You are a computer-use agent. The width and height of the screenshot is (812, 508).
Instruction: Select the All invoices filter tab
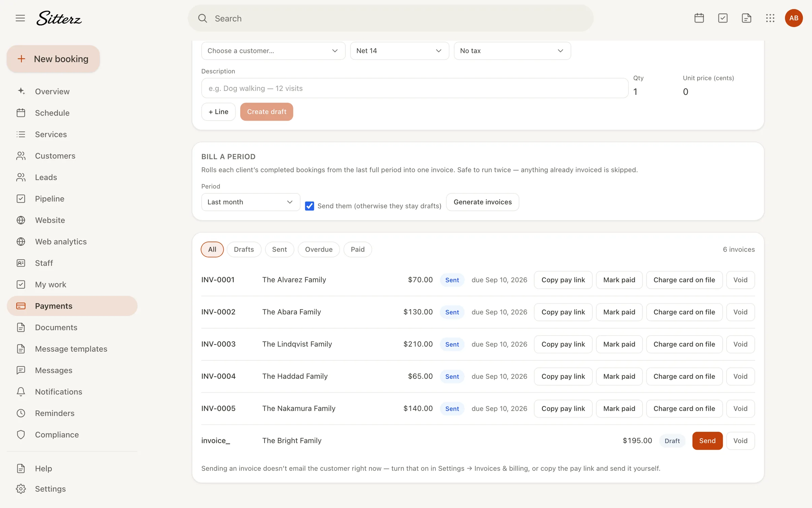tap(212, 250)
